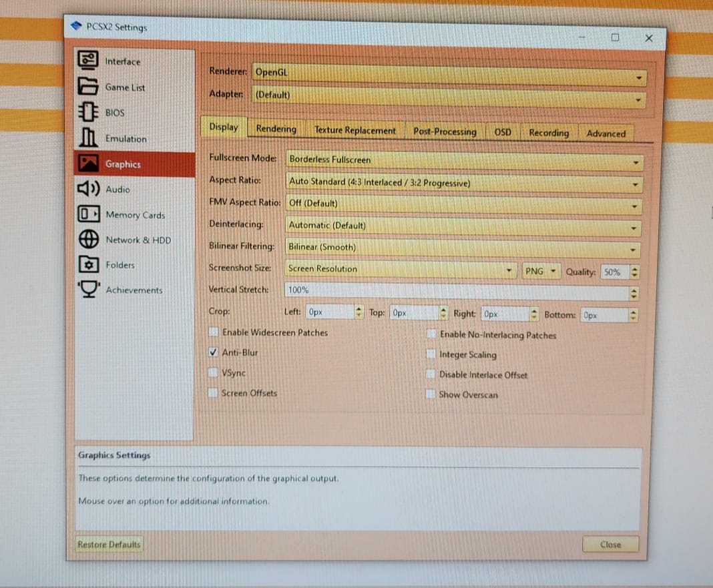The width and height of the screenshot is (713, 588).
Task: Open the PNG format dropdown
Action: [x=541, y=272]
